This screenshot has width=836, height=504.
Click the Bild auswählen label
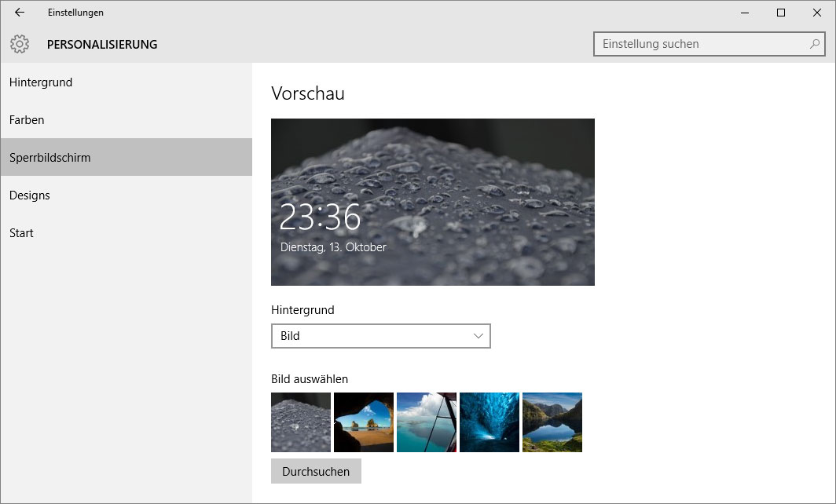[x=310, y=379]
